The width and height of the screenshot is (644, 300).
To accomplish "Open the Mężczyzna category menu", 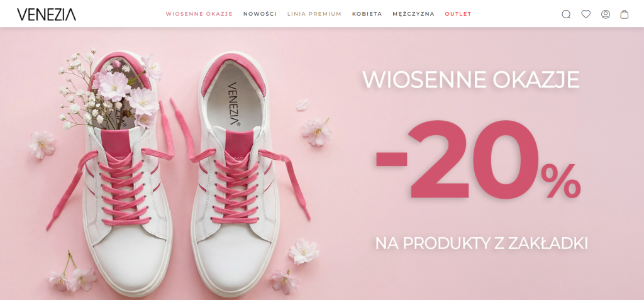I will click(x=413, y=14).
